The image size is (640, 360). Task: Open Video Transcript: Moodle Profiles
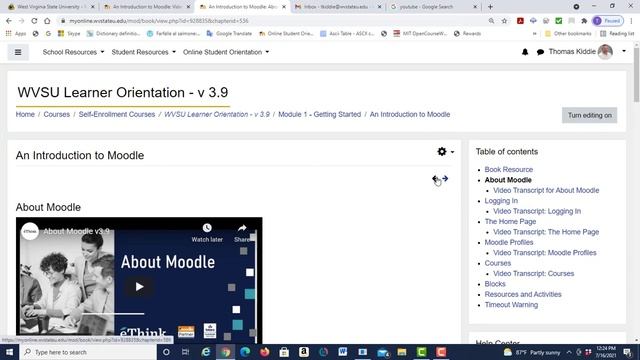tap(544, 253)
